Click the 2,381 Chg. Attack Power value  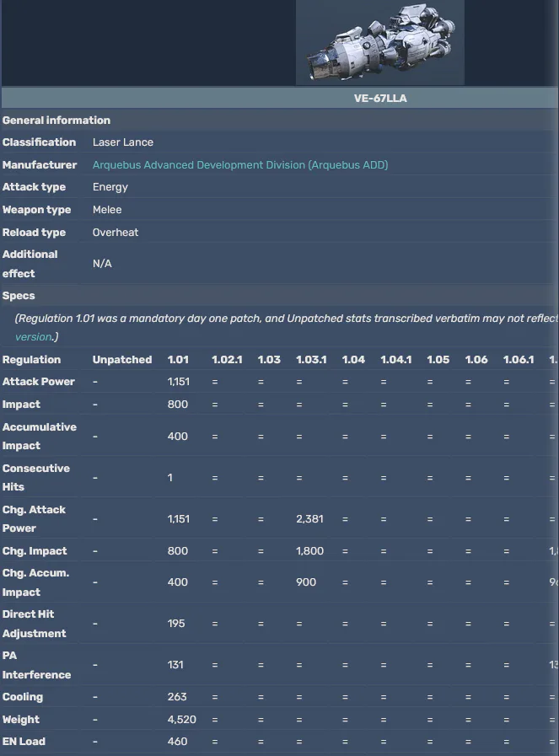[x=309, y=519]
